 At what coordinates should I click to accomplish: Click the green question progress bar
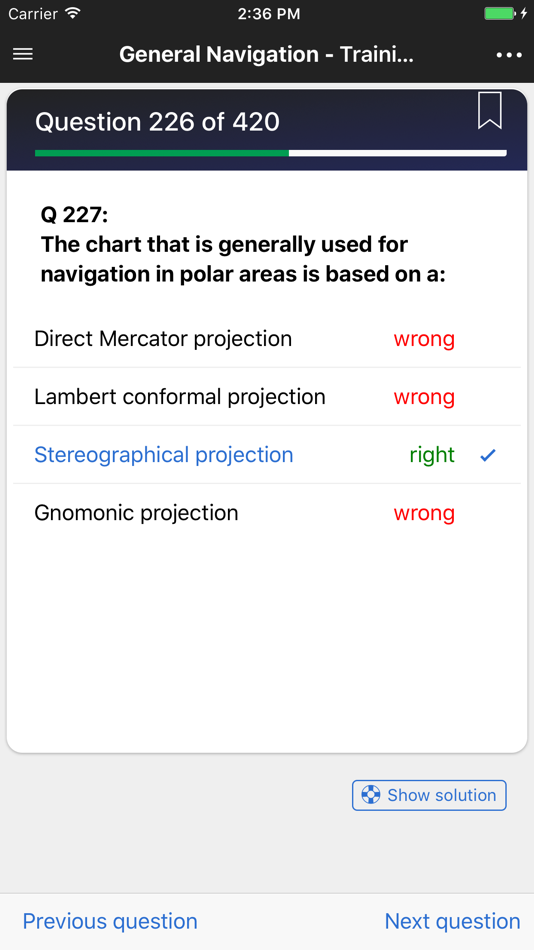[x=162, y=153]
